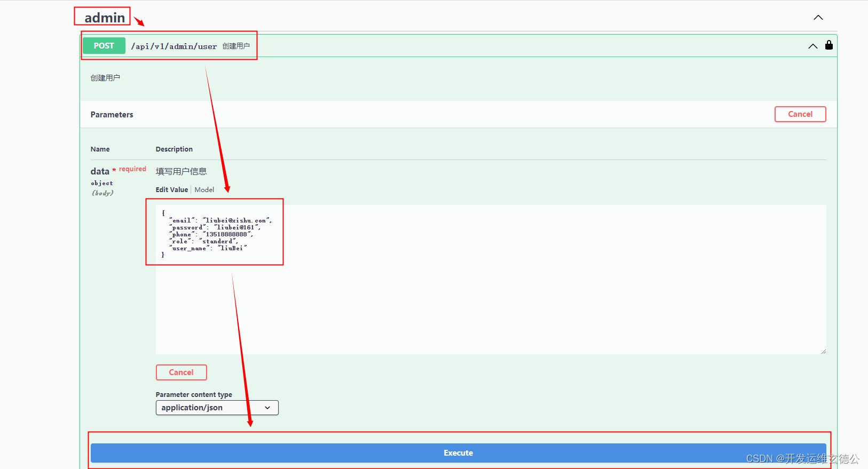Image resolution: width=868 pixels, height=469 pixels.
Task: Click the 'Description' column header
Action: [x=174, y=149]
